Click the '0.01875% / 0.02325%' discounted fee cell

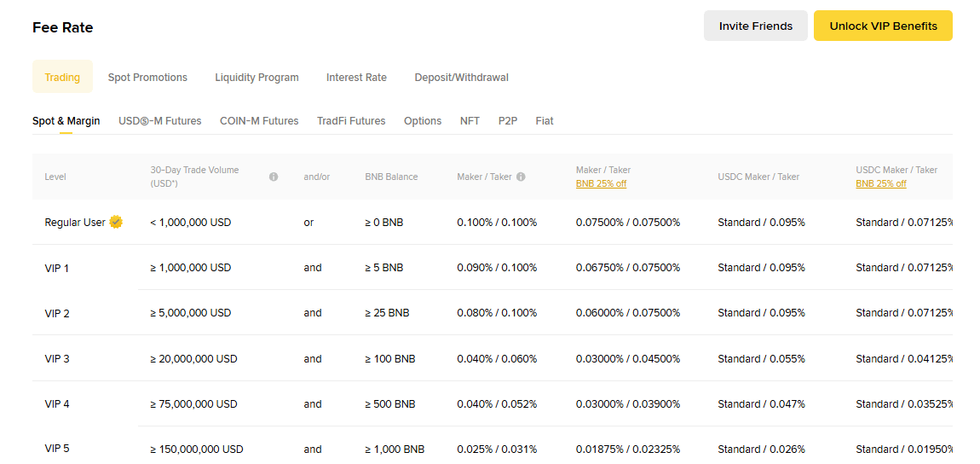tap(628, 449)
